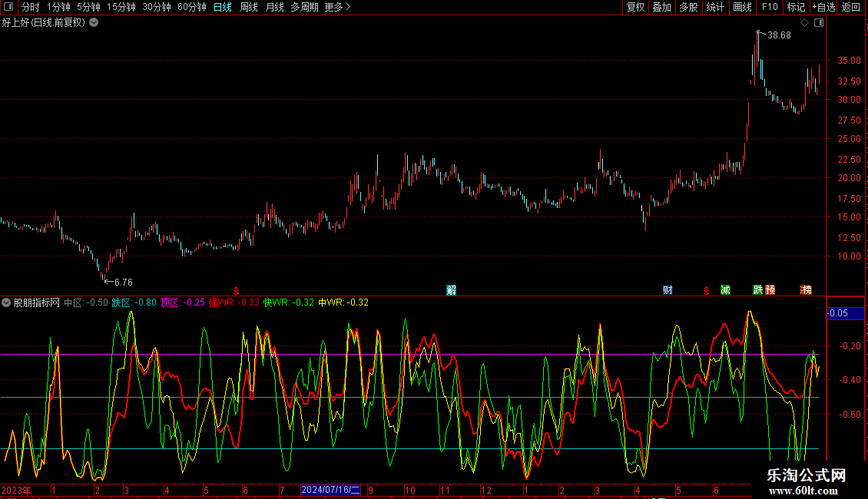The height and width of the screenshot is (499, 868).
Task: Click the 38.68 high price label
Action: click(780, 35)
